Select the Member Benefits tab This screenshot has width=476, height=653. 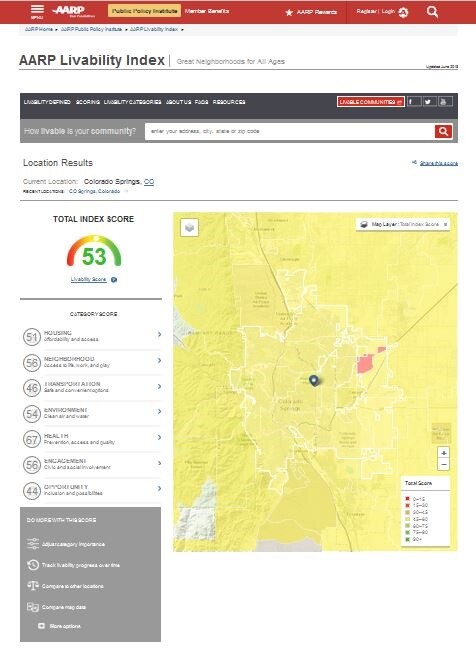(x=207, y=11)
